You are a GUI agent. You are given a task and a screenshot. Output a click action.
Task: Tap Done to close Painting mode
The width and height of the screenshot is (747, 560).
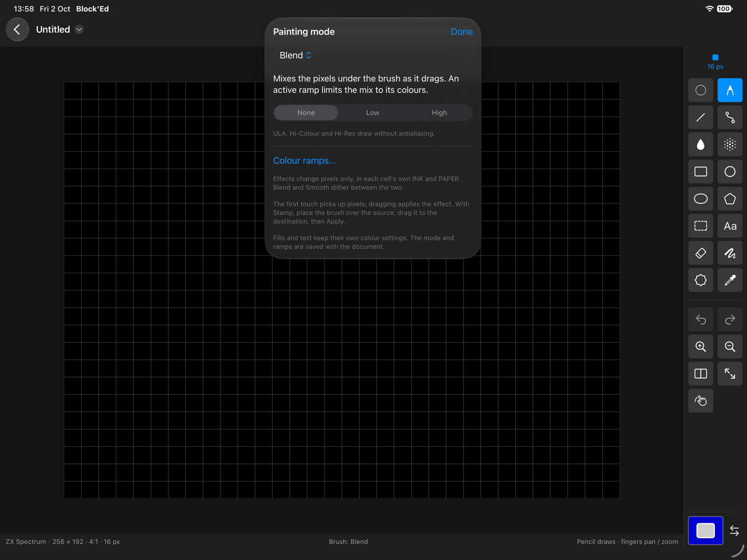tap(461, 32)
